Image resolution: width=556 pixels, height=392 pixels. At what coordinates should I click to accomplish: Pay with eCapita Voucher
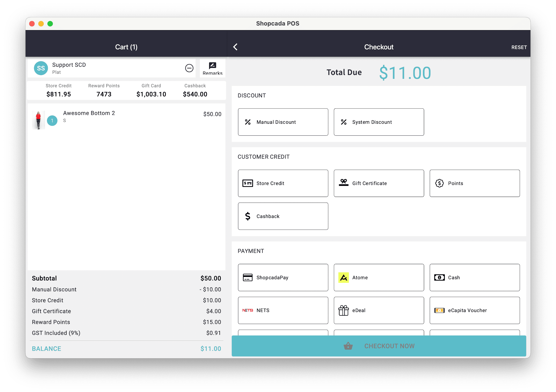[x=475, y=310]
